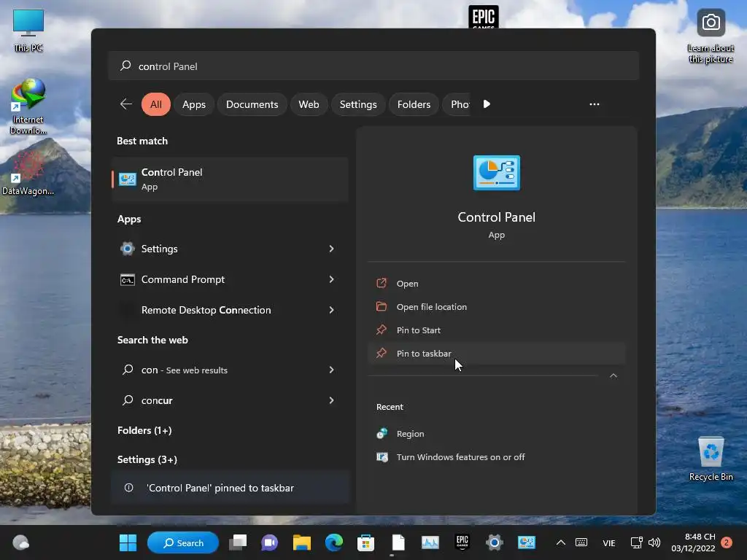This screenshot has height=560, width=747.
Task: Open the volume control tray icon
Action: coord(654,542)
